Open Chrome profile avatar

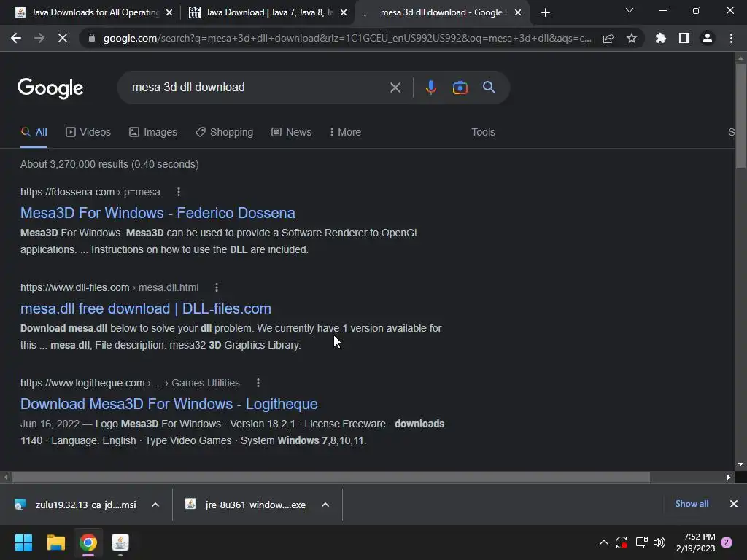(708, 38)
